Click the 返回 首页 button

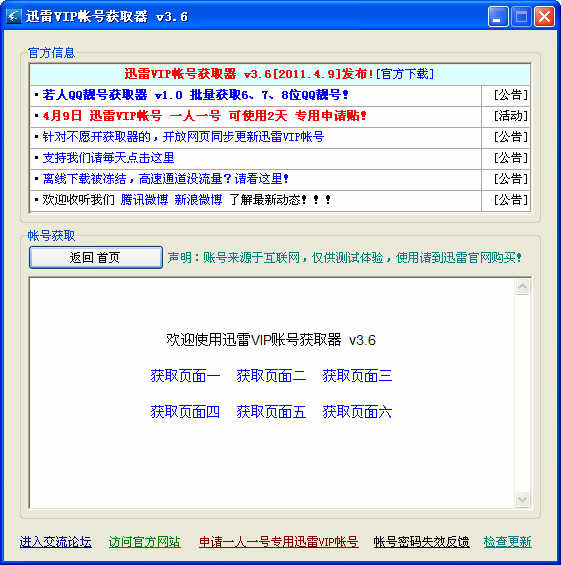(95, 257)
